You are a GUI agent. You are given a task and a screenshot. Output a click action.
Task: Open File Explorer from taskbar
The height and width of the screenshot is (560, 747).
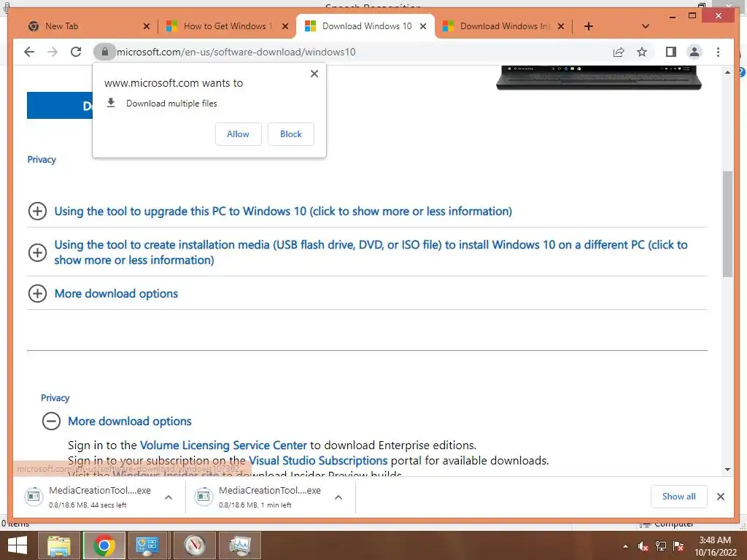coord(59,545)
